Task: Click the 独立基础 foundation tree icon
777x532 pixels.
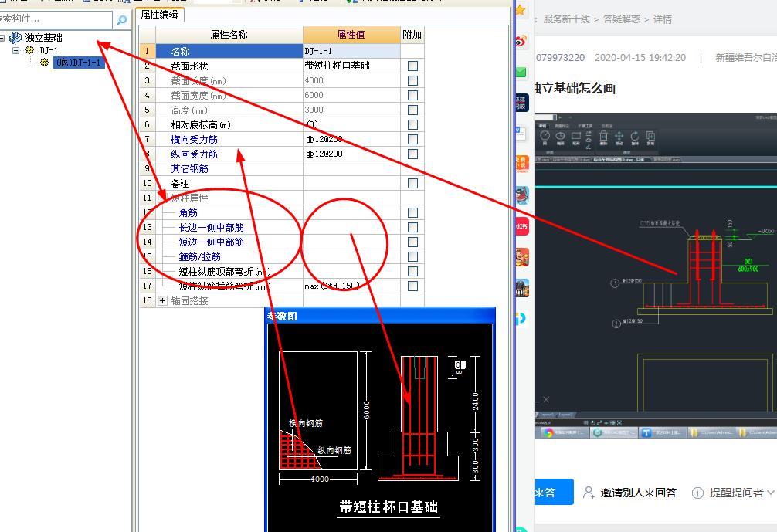Action: (15, 38)
